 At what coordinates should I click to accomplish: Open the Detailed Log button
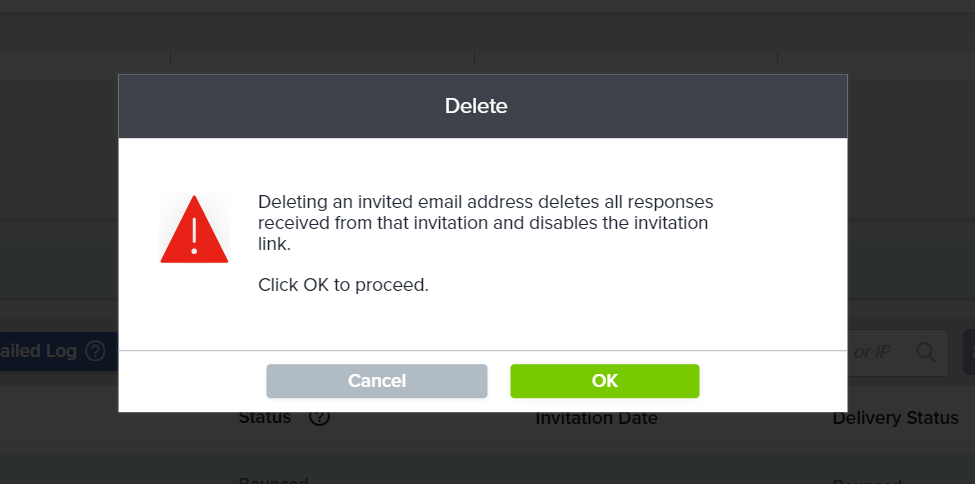(x=40, y=351)
